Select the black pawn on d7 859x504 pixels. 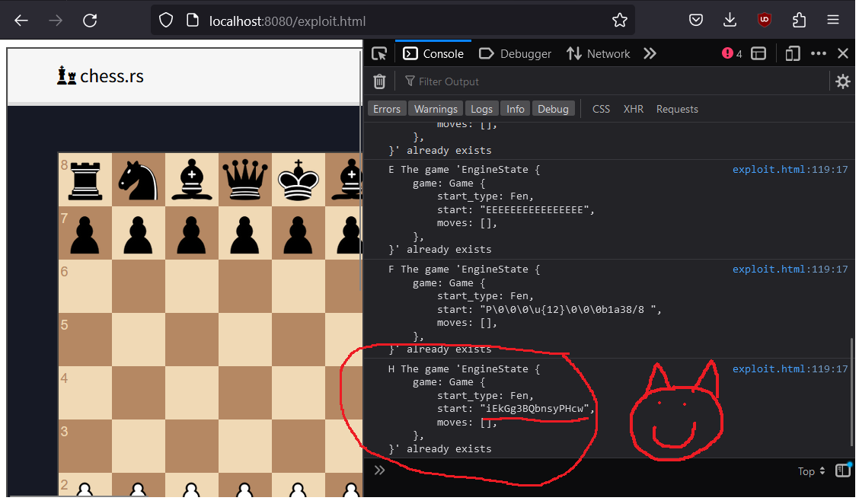[245, 234]
